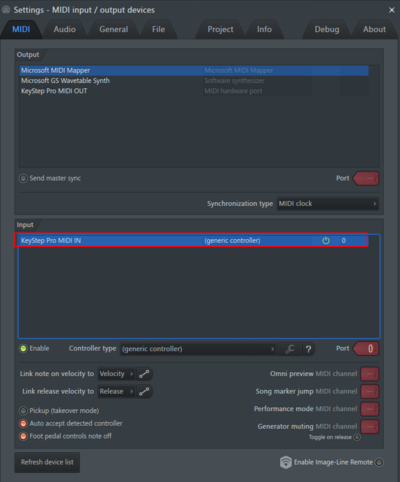Open the Project settings tab

(220, 29)
